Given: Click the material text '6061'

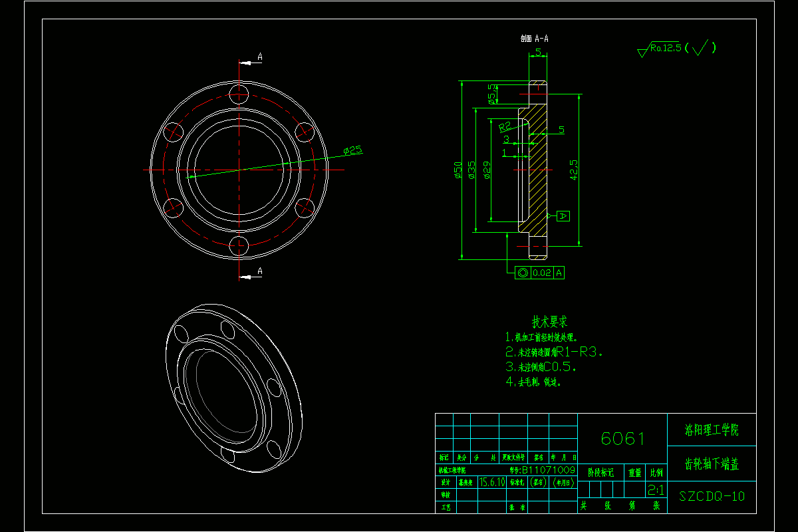Looking at the screenshot, I should pos(623,439).
